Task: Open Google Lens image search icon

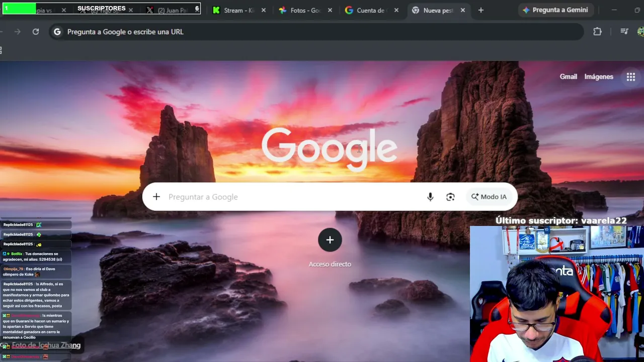Action: pos(450,197)
